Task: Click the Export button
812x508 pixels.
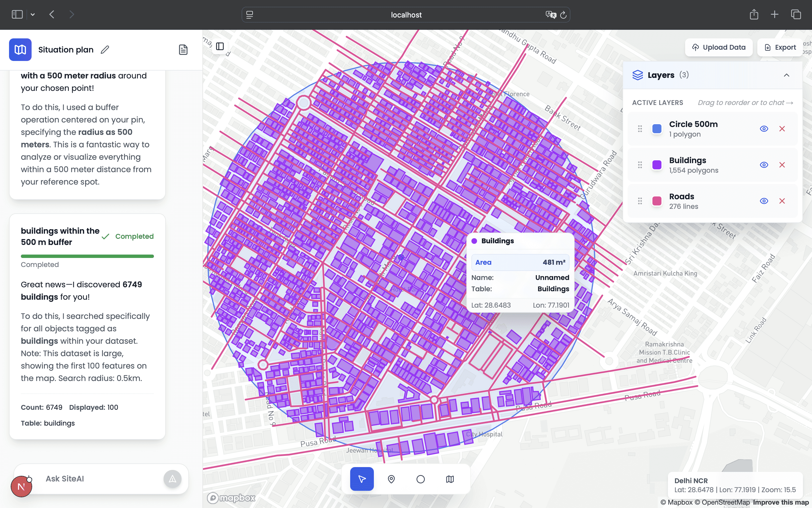Action: pos(780,47)
